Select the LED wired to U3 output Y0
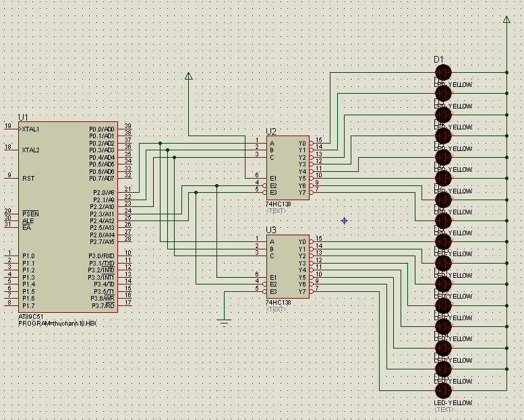Image resolution: width=524 pixels, height=420 pixels. tap(444, 241)
